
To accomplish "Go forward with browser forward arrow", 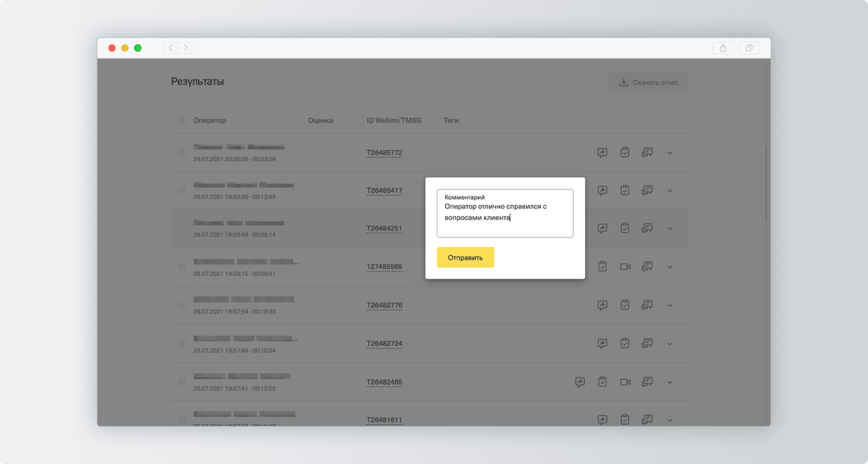I will point(186,48).
